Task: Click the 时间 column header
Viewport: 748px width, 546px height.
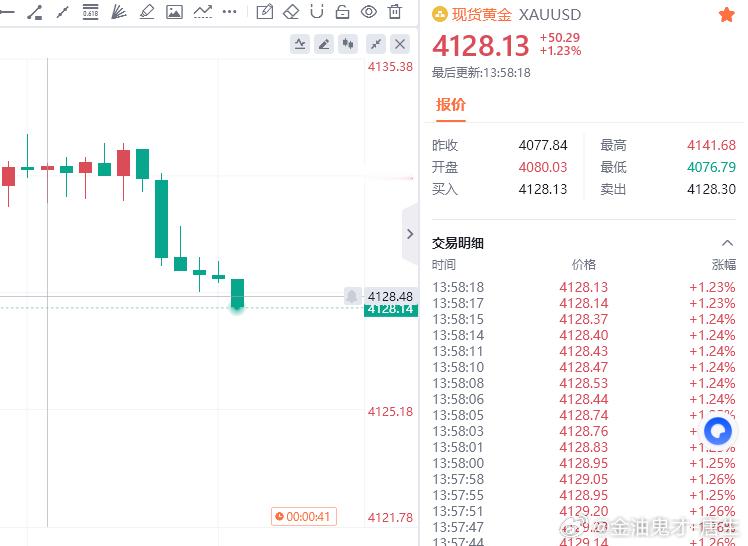Action: tap(444, 265)
